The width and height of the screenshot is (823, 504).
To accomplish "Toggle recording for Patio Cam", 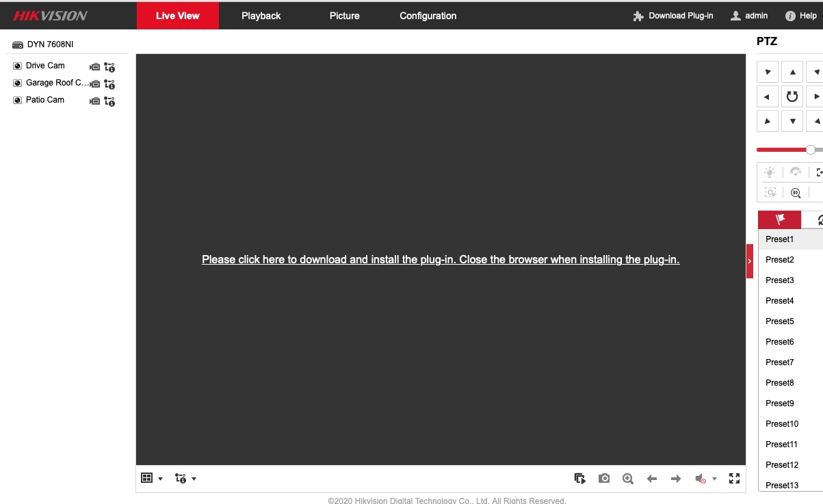I will click(95, 101).
